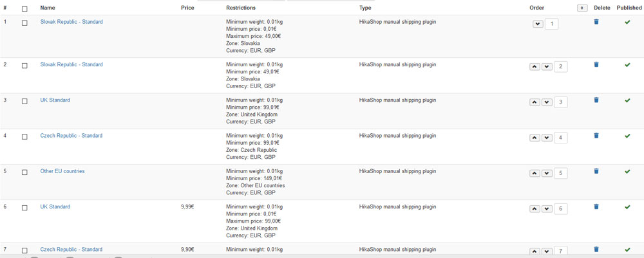Screen dimensions: 644x258
Task: Open the Other EU countries shipping method
Action: pyautogui.click(x=62, y=171)
